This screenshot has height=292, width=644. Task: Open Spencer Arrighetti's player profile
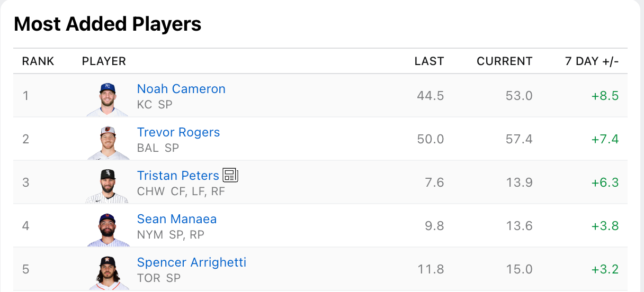pyautogui.click(x=192, y=262)
